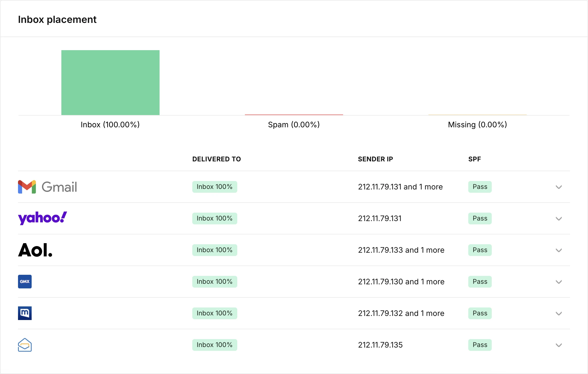Expand the Yahoo row details
This screenshot has width=588, height=374.
[559, 219]
